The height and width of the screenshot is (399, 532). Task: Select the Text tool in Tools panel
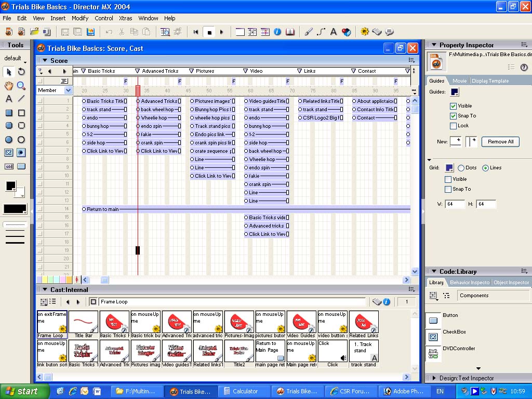(9, 99)
